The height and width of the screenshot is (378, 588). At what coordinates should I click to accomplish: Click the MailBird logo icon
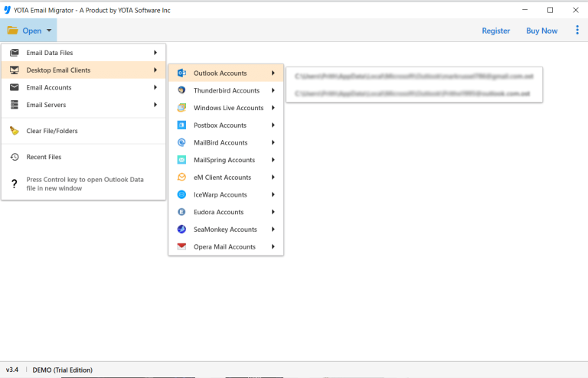point(181,142)
